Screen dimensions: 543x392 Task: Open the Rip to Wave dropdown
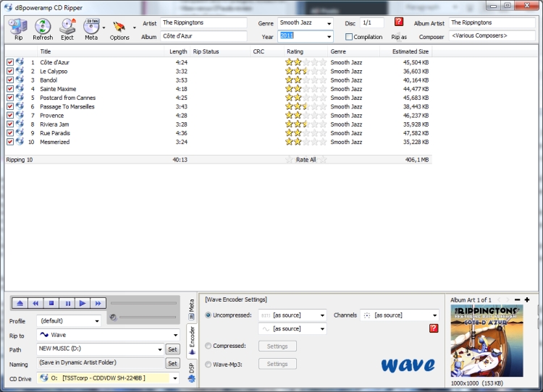[176, 335]
